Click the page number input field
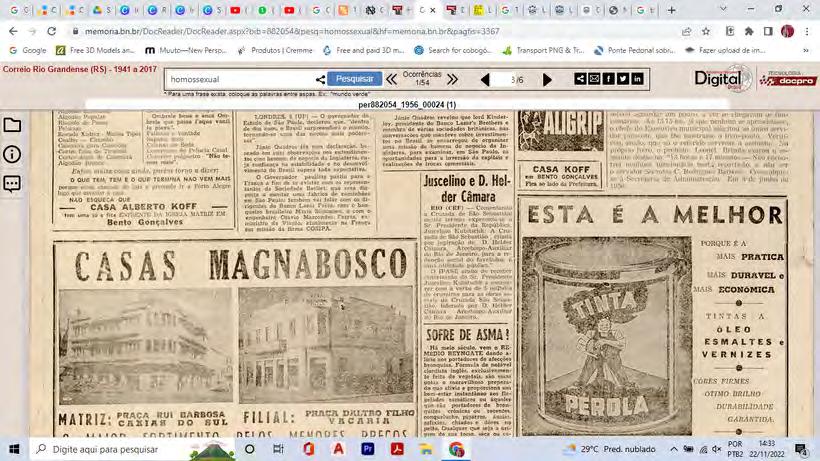This screenshot has height=461, width=820. point(505,79)
